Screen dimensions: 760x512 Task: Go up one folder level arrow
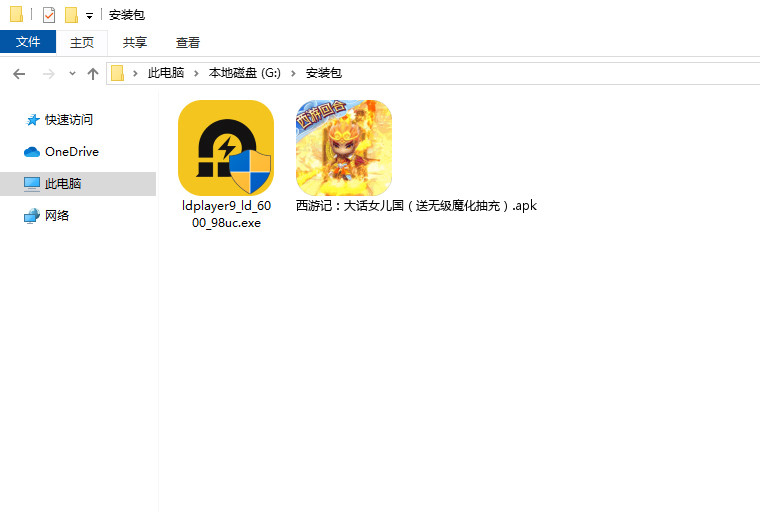93,74
